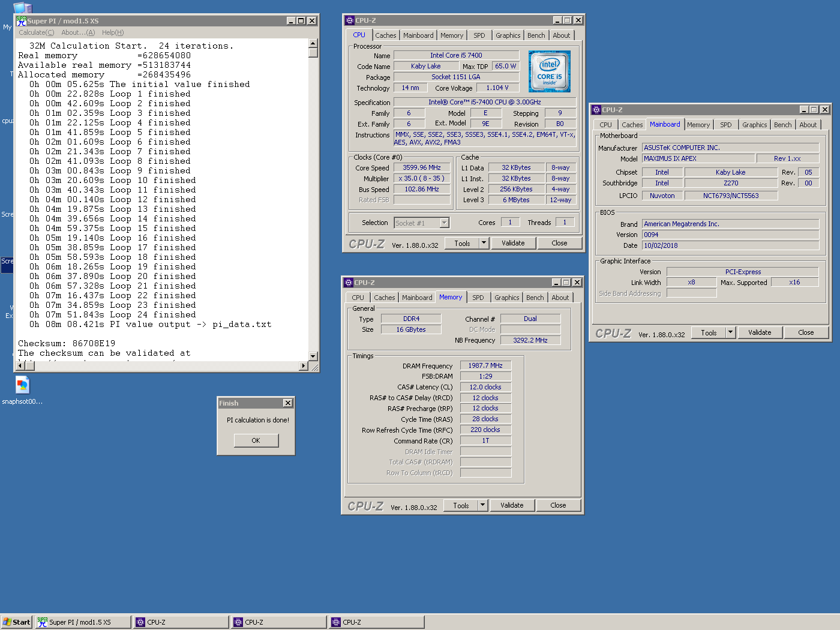Click Tools button in Memory window

[461, 505]
